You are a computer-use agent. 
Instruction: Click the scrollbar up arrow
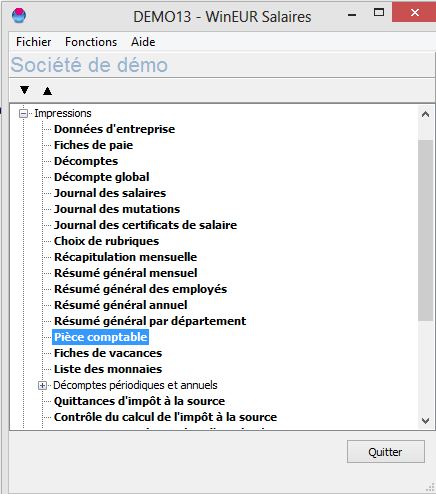tap(425, 114)
